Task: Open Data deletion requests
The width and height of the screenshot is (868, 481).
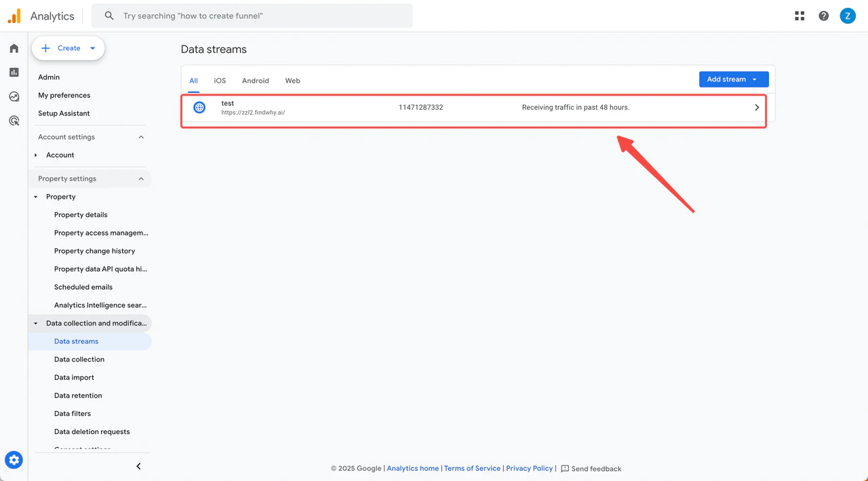Action: tap(92, 431)
